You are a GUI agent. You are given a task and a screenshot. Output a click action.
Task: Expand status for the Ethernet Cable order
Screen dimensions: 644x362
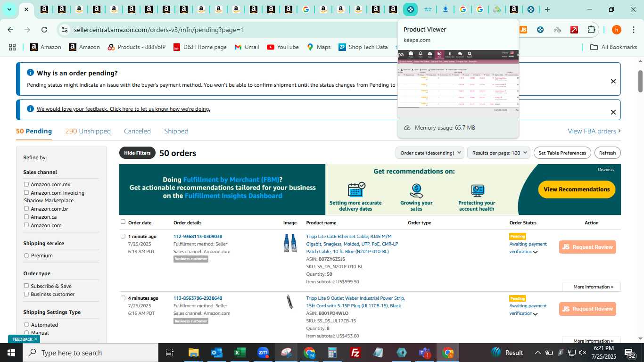(535, 252)
